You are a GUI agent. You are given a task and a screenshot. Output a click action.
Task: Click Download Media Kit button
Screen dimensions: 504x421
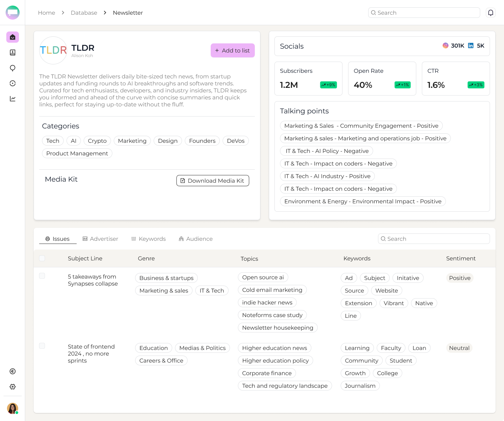[x=213, y=181]
